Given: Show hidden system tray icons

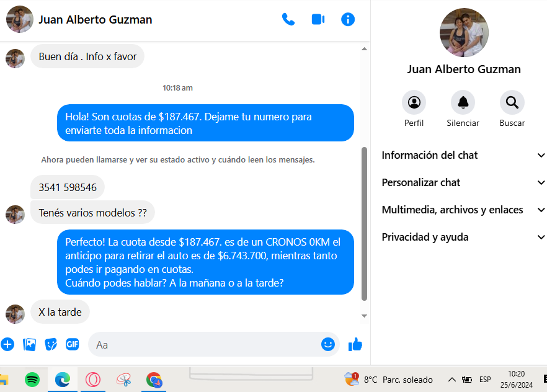Looking at the screenshot, I should pyautogui.click(x=451, y=380).
